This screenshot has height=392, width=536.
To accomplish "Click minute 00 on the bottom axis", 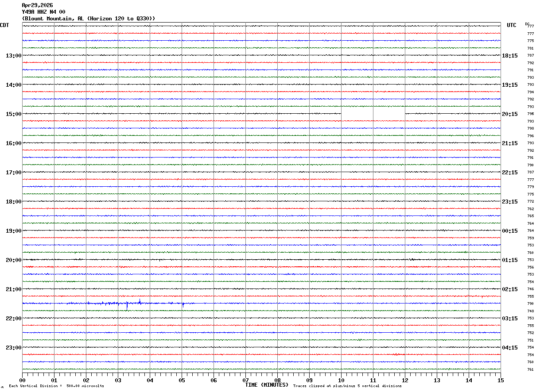I will (x=22, y=380).
